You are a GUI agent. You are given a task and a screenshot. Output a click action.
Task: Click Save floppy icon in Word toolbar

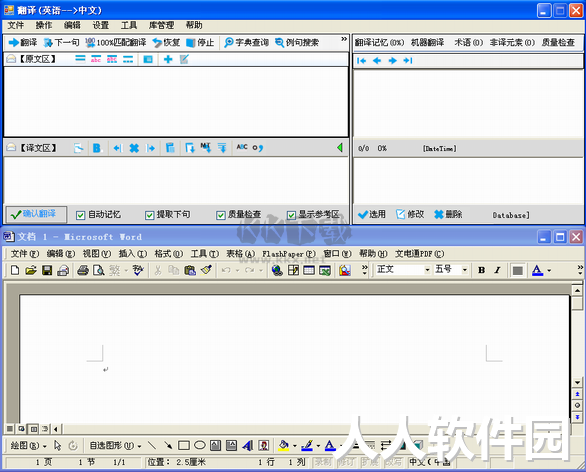(x=47, y=270)
